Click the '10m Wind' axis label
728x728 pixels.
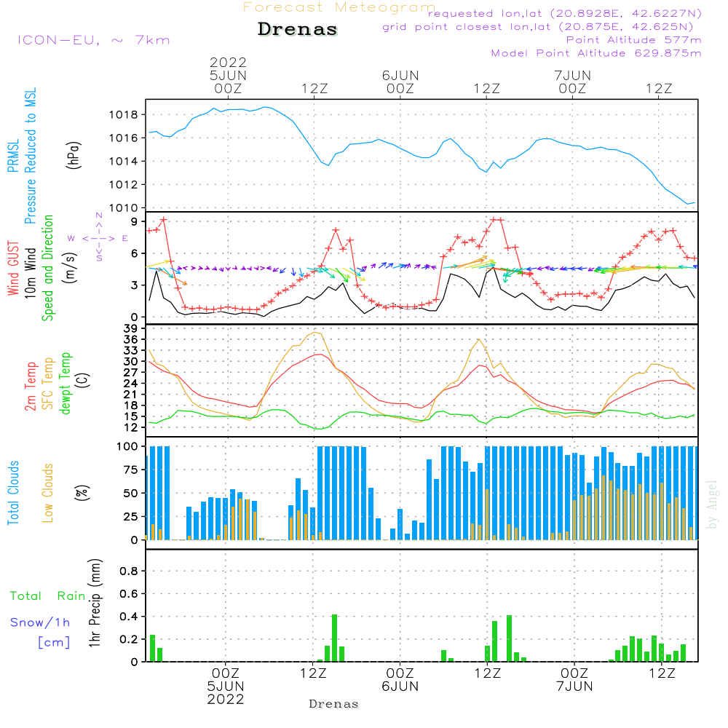30,272
